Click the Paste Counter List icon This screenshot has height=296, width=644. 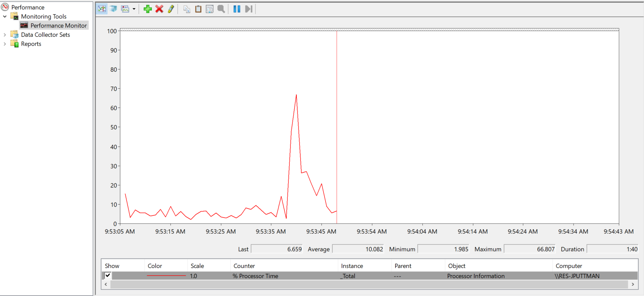point(198,9)
